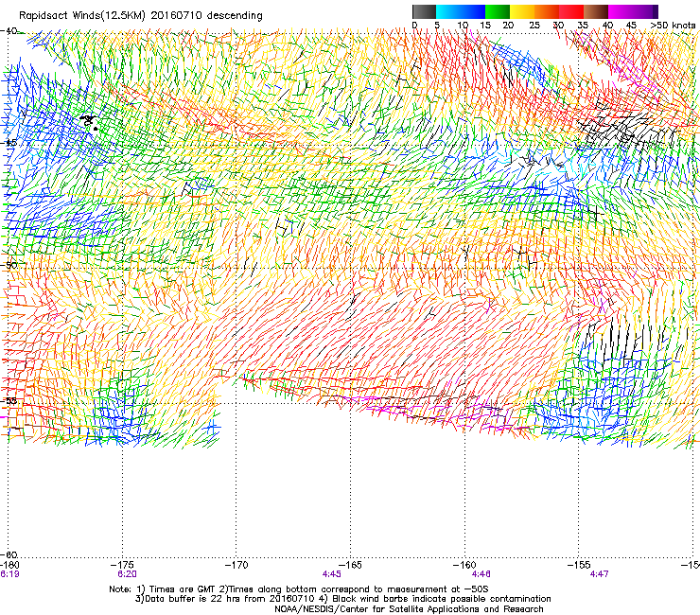Click the '25' legend label
Viewport: 700px width, 615px height.
pyautogui.click(x=534, y=26)
